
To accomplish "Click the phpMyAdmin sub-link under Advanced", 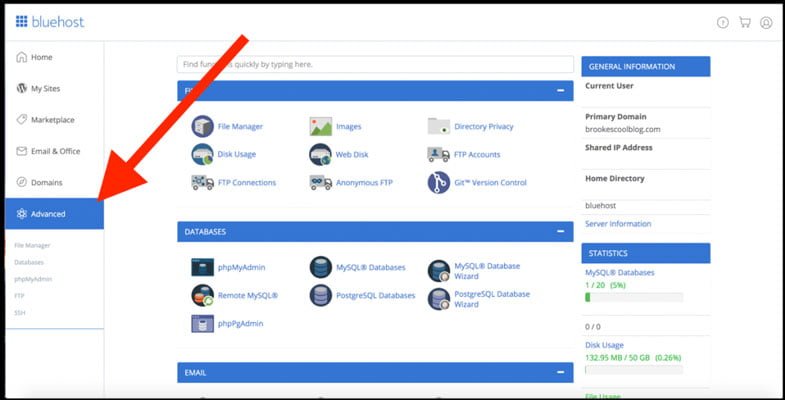I will 33,279.
